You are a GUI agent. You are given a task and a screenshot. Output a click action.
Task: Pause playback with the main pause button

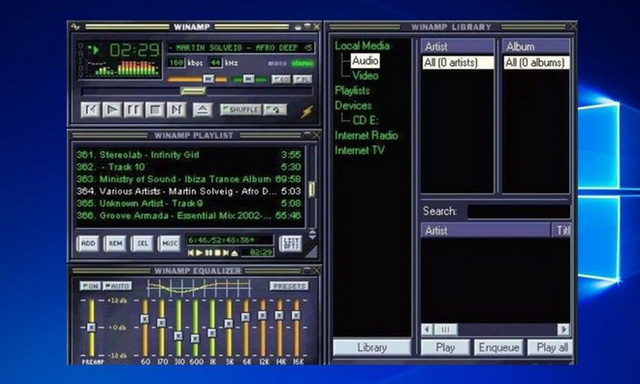133,110
